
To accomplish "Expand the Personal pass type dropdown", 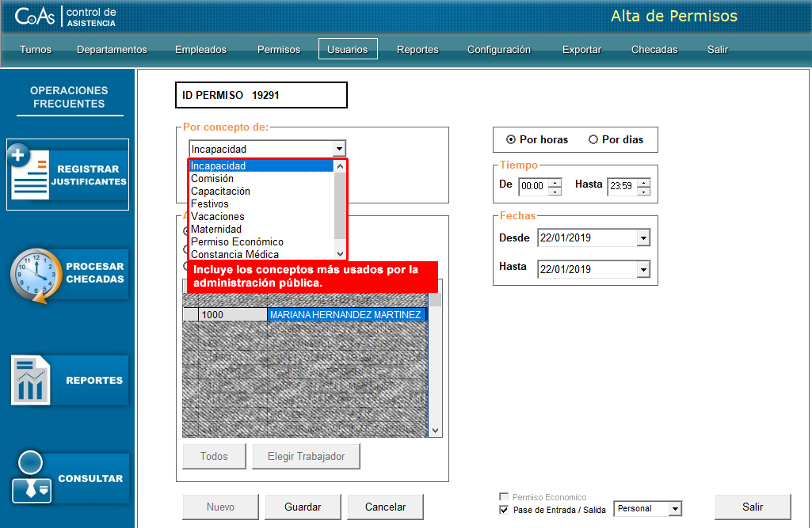I will point(674,509).
